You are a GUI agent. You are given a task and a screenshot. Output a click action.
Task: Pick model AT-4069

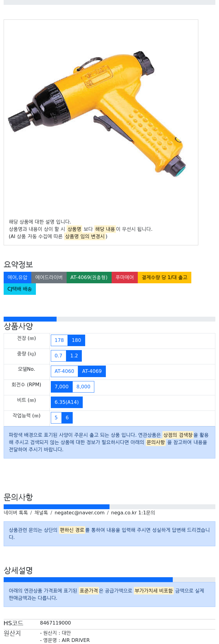pos(92,371)
